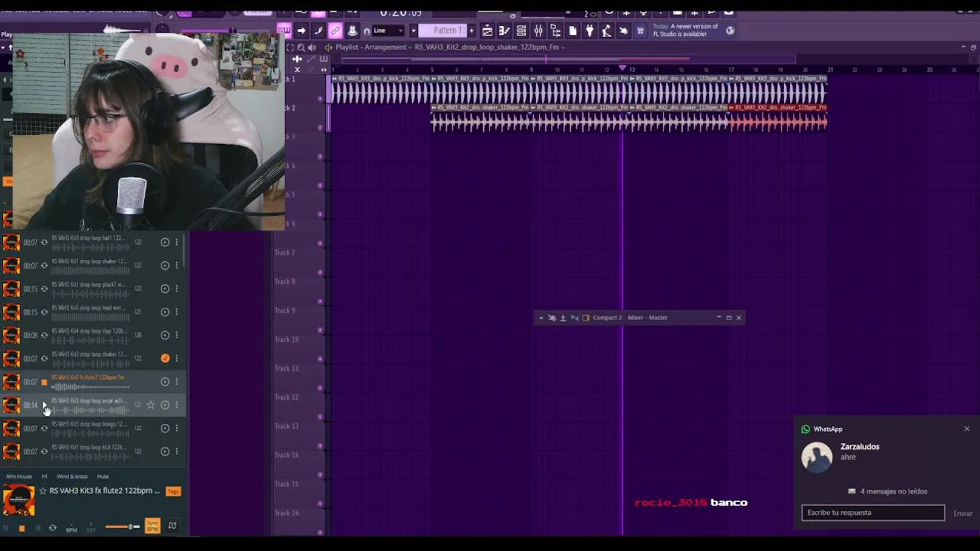Screen dimensions: 980x551
Task: Open the mixer from toolbar
Action: pyautogui.click(x=538, y=31)
